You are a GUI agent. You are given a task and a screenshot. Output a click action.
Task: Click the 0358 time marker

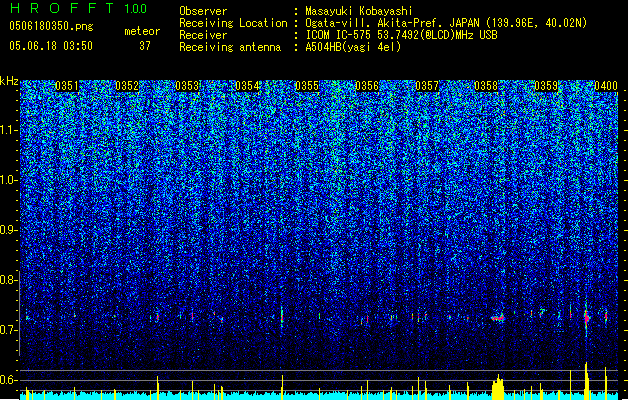pos(486,86)
